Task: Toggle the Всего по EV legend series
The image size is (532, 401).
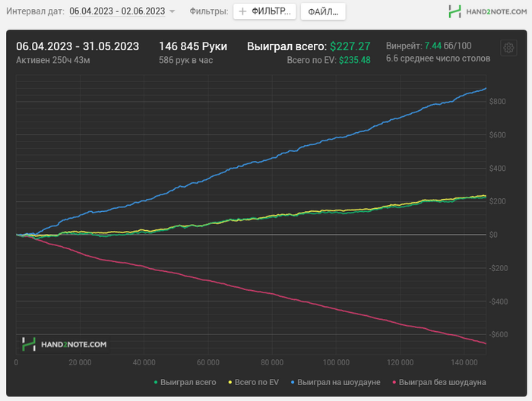Action: coord(253,382)
